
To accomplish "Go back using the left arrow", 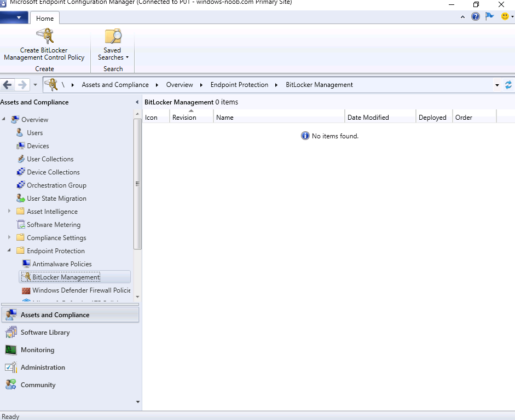I will click(7, 85).
